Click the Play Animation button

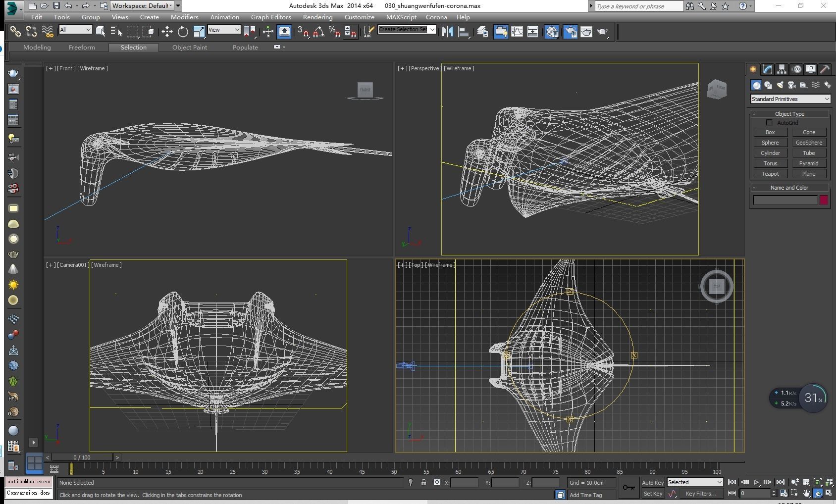pyautogui.click(x=756, y=482)
